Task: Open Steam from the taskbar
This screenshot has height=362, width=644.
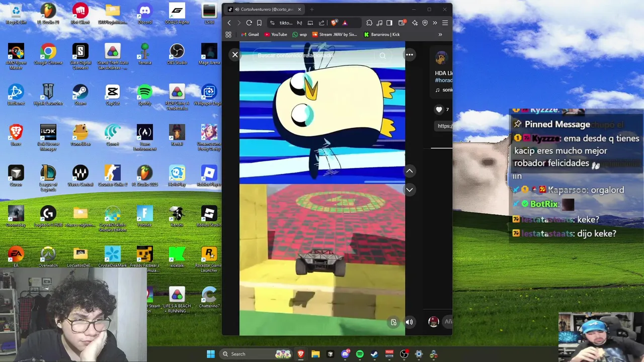Action: click(x=374, y=354)
